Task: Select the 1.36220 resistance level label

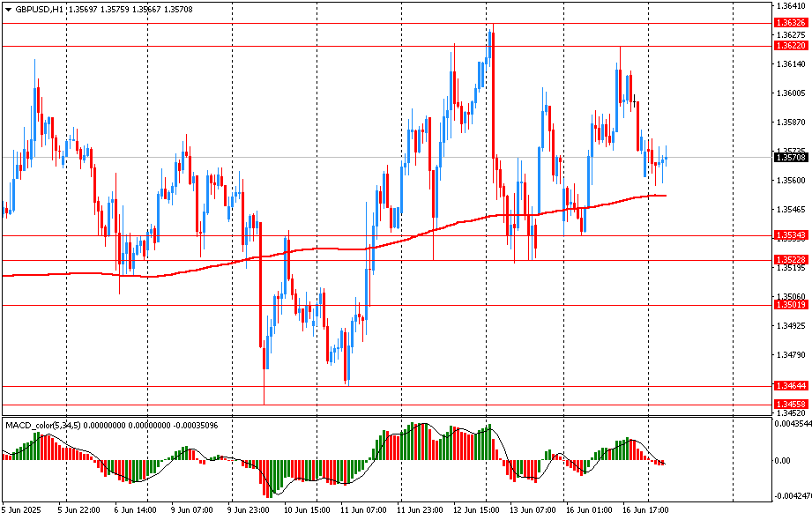Action: (790, 45)
